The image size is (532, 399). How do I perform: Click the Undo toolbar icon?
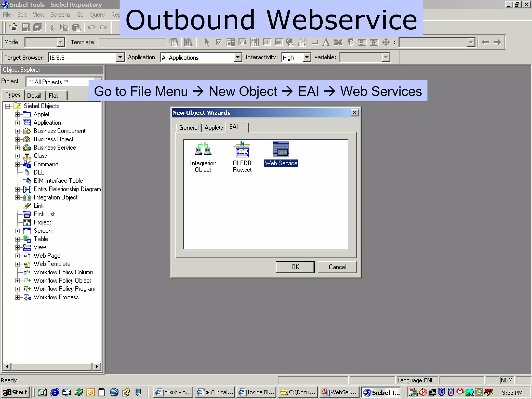[91, 27]
